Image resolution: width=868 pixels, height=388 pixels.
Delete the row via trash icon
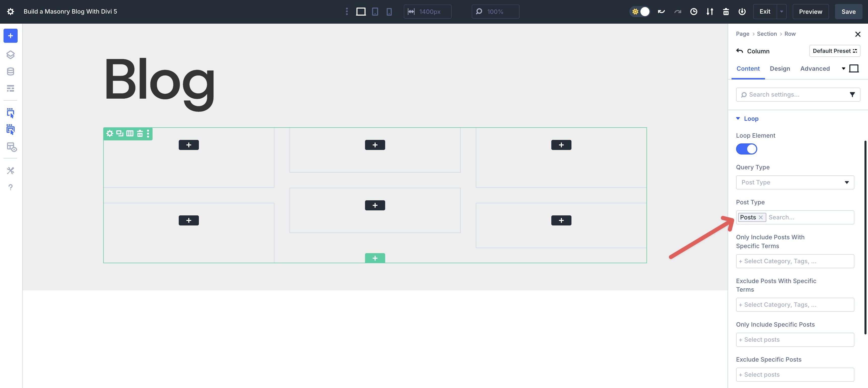point(140,133)
